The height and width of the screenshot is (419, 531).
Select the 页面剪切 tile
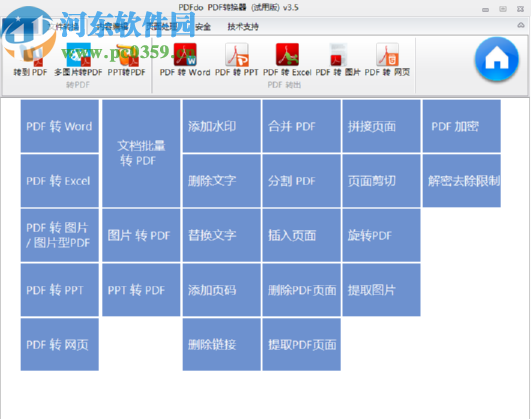[381, 181]
